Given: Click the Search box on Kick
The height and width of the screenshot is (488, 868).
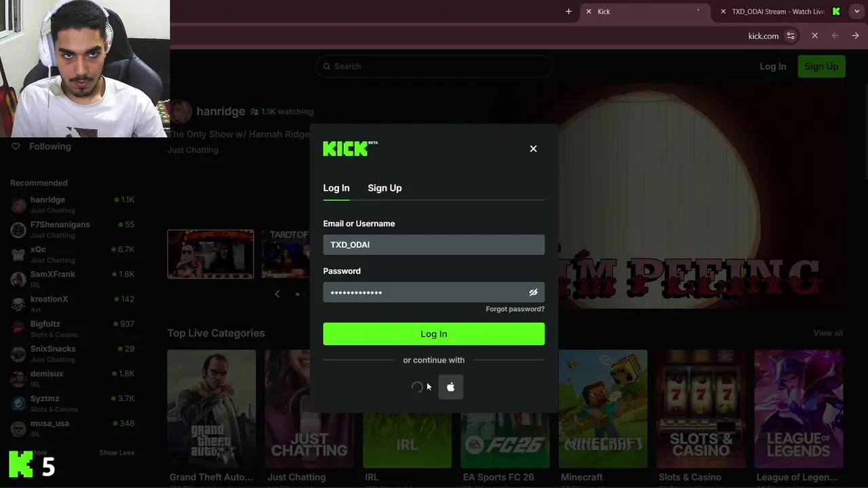Looking at the screenshot, I should 434,66.
